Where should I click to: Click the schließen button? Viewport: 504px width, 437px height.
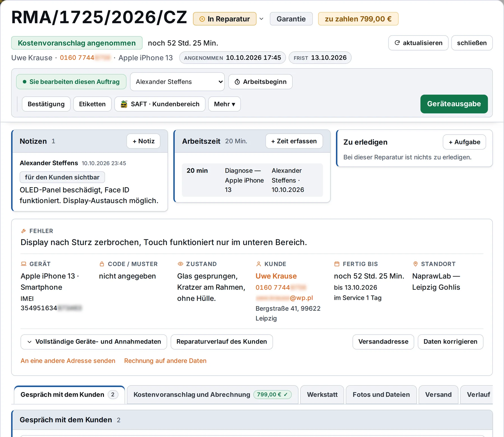point(472,43)
